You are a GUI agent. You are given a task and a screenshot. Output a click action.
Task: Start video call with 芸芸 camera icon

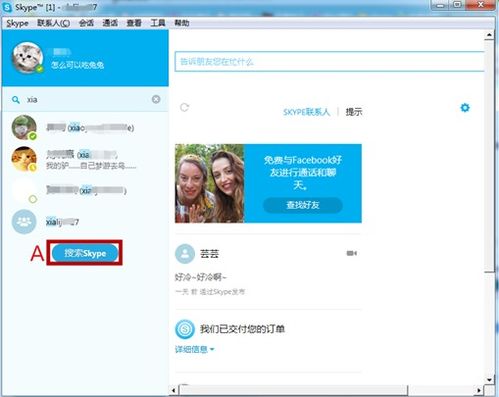pyautogui.click(x=351, y=253)
